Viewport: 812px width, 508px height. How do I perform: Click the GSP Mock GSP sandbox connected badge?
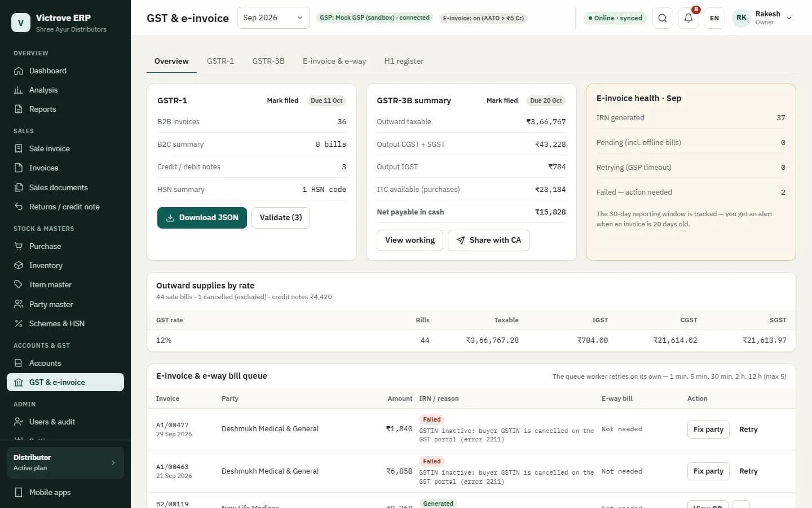pos(374,17)
